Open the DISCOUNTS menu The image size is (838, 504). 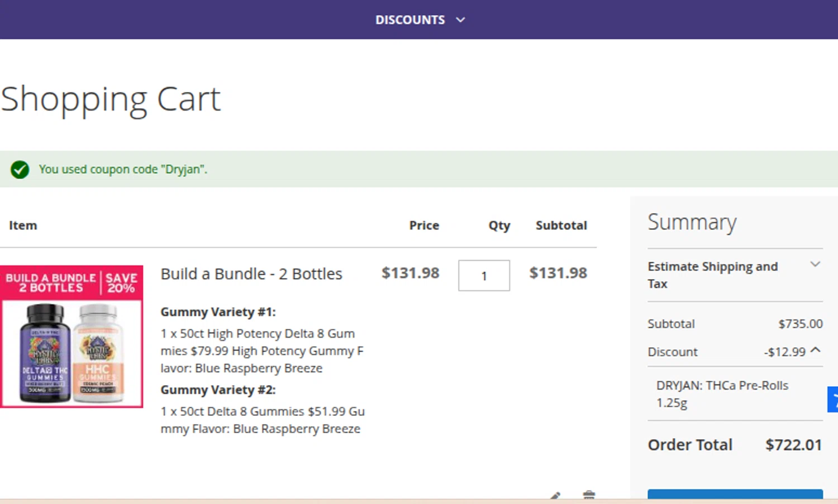[410, 20]
